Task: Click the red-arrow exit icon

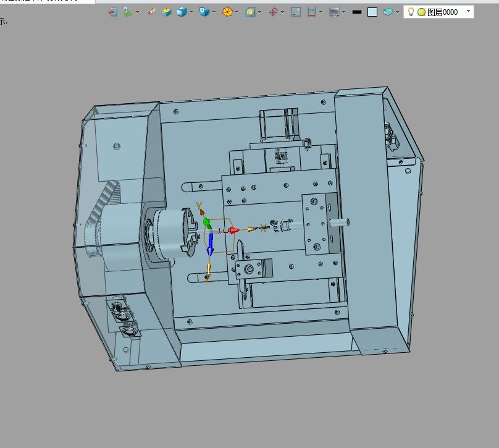Action: point(112,12)
